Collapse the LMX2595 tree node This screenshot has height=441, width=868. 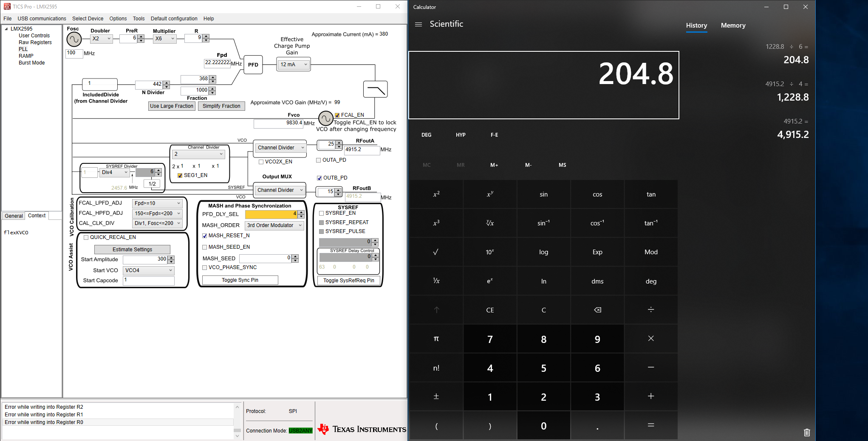6,29
